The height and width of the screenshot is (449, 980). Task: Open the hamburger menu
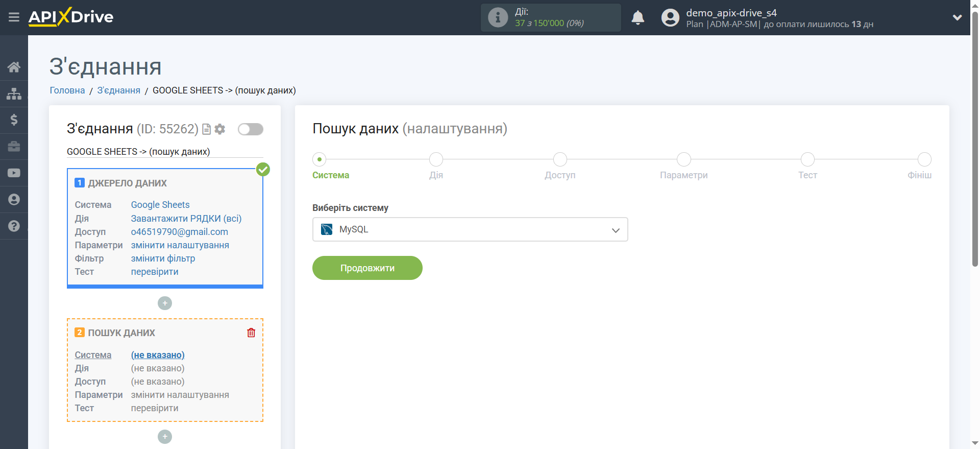click(14, 17)
